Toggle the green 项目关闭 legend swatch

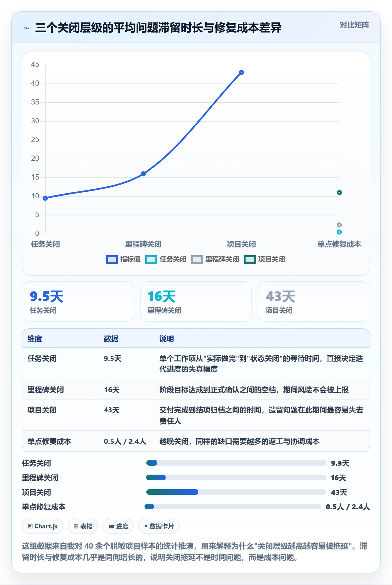[x=250, y=259]
